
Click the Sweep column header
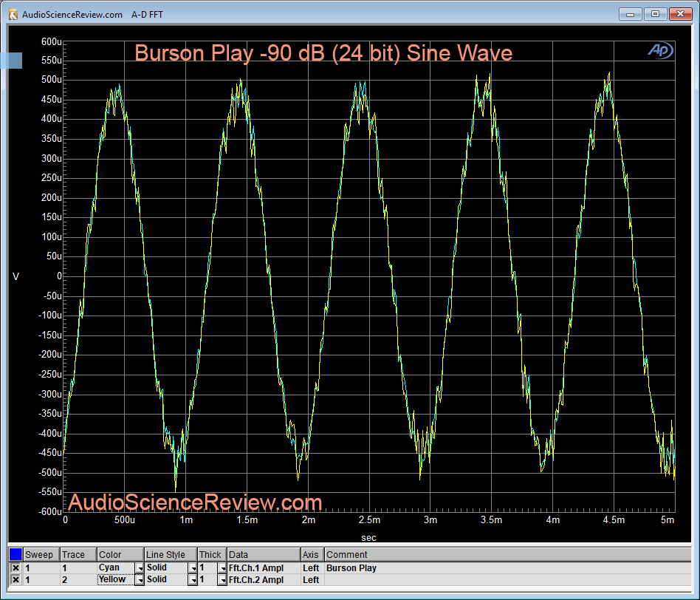click(x=41, y=554)
